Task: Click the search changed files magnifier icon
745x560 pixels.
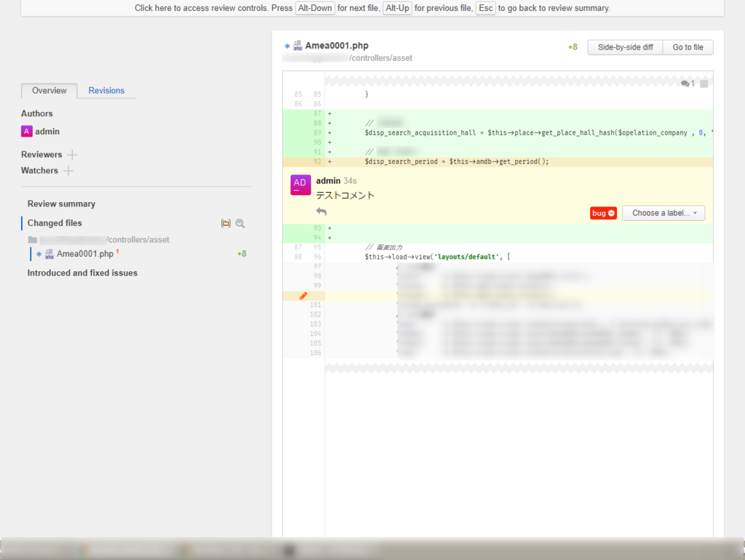Action: point(240,223)
